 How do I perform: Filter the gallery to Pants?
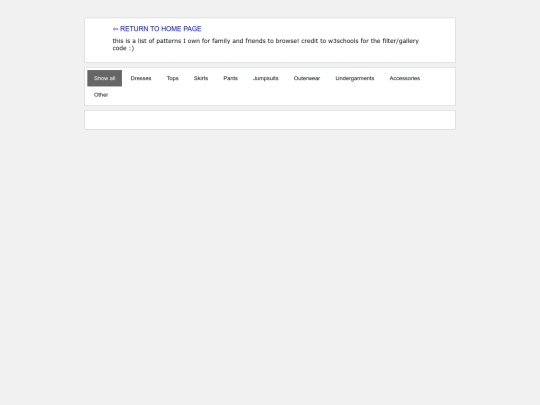point(230,78)
